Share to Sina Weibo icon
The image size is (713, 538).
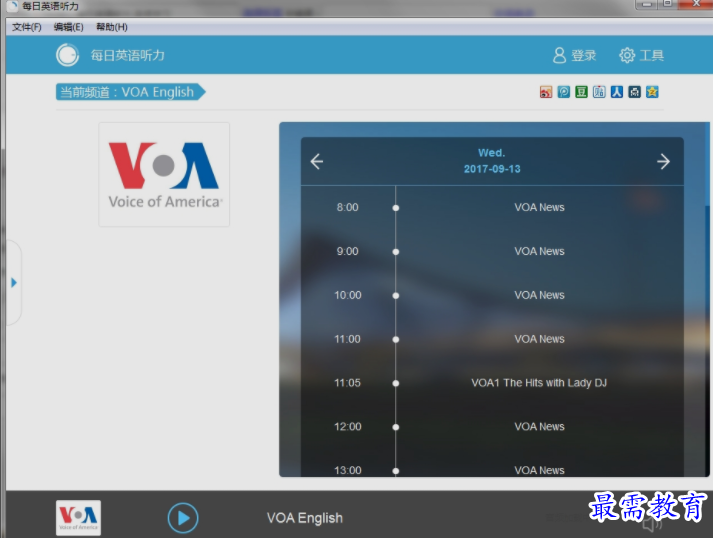(x=546, y=92)
